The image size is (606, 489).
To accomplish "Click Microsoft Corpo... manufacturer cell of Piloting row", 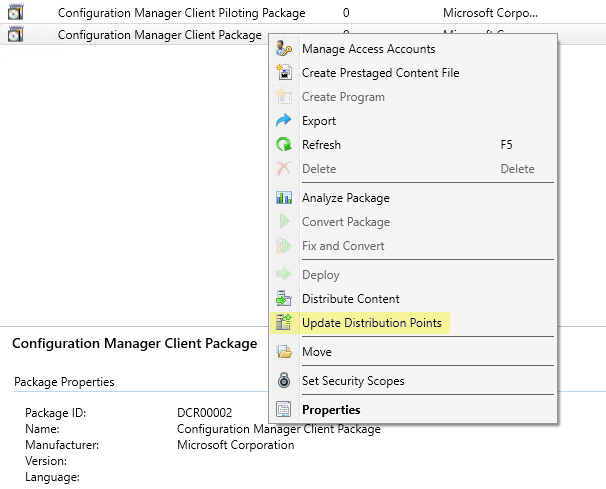I will pyautogui.click(x=490, y=13).
